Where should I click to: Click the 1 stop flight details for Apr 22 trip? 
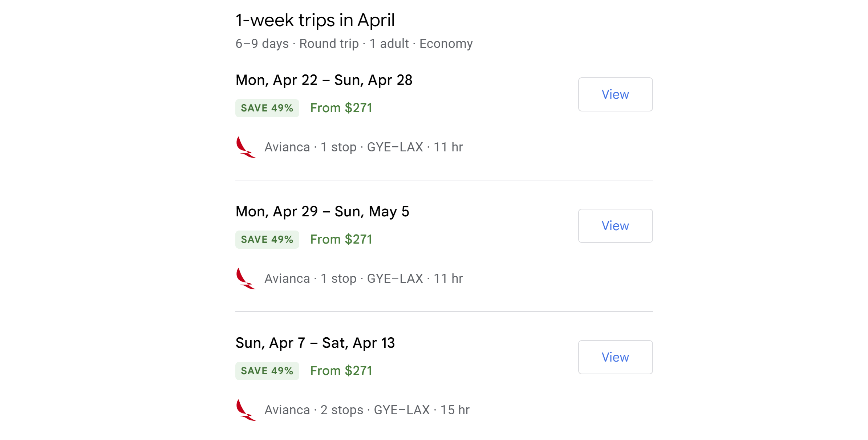click(x=363, y=147)
